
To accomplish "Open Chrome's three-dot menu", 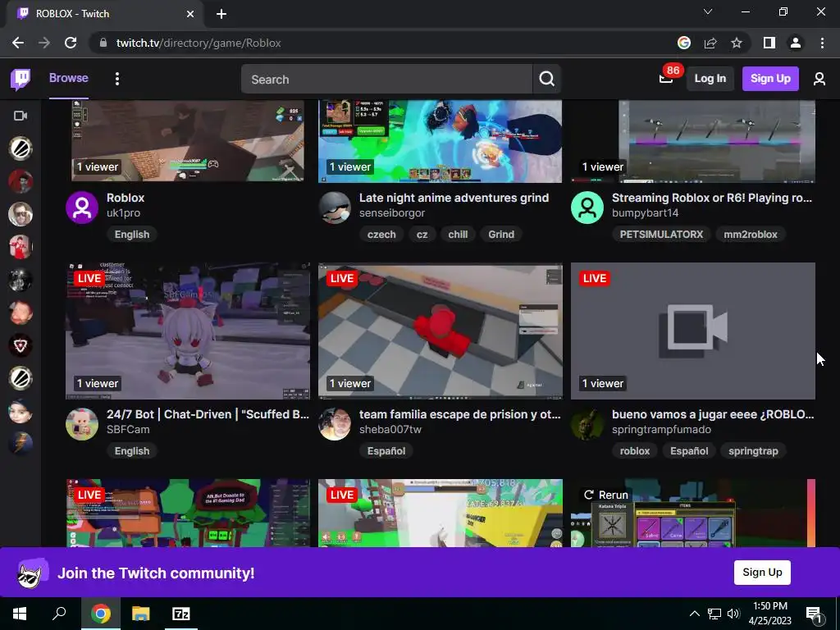I will [822, 43].
